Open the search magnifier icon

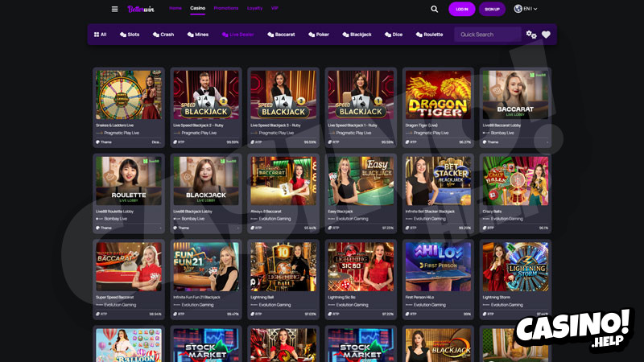434,9
